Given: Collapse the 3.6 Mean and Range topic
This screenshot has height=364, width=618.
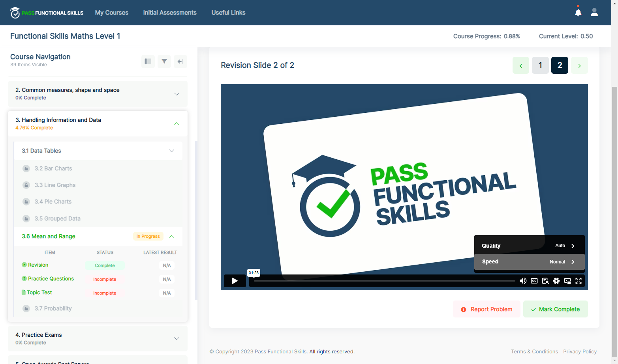Looking at the screenshot, I should click(x=171, y=236).
